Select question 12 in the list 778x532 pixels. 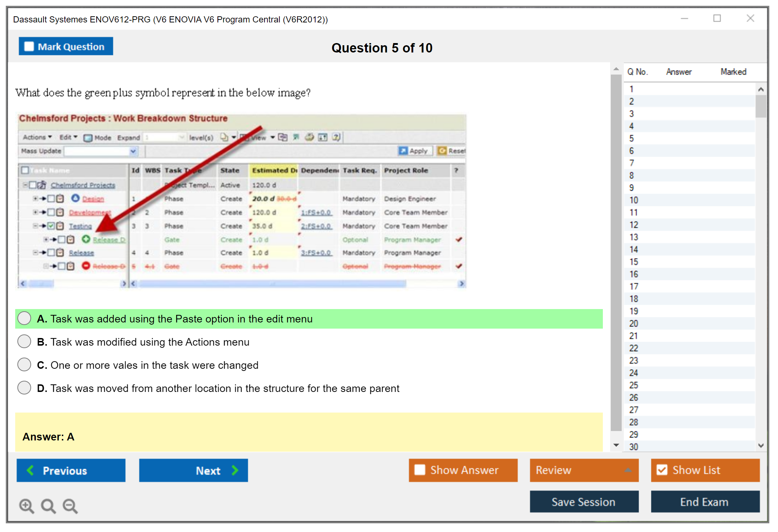pos(634,225)
